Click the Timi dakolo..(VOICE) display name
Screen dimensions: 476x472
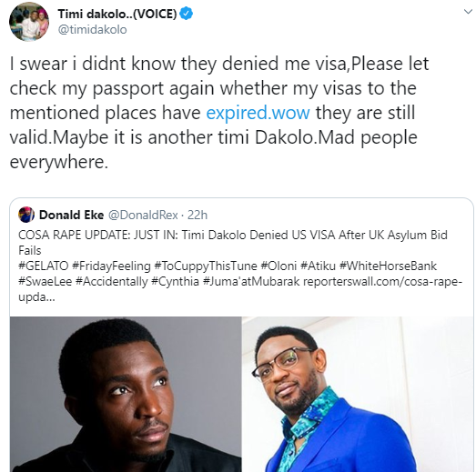tap(117, 14)
